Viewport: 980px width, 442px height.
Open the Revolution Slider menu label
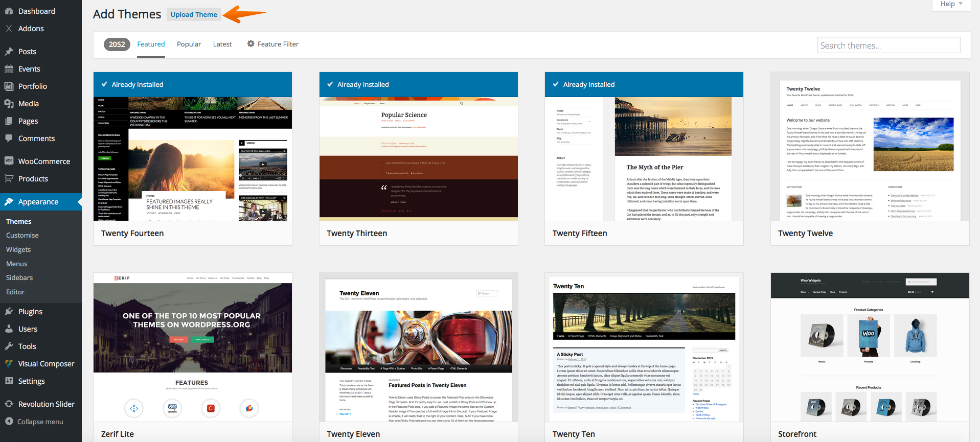tap(47, 404)
